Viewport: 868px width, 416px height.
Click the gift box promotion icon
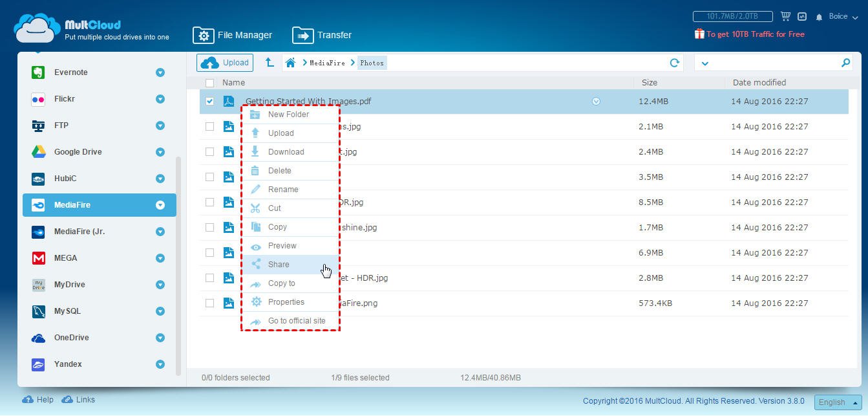pyautogui.click(x=699, y=34)
